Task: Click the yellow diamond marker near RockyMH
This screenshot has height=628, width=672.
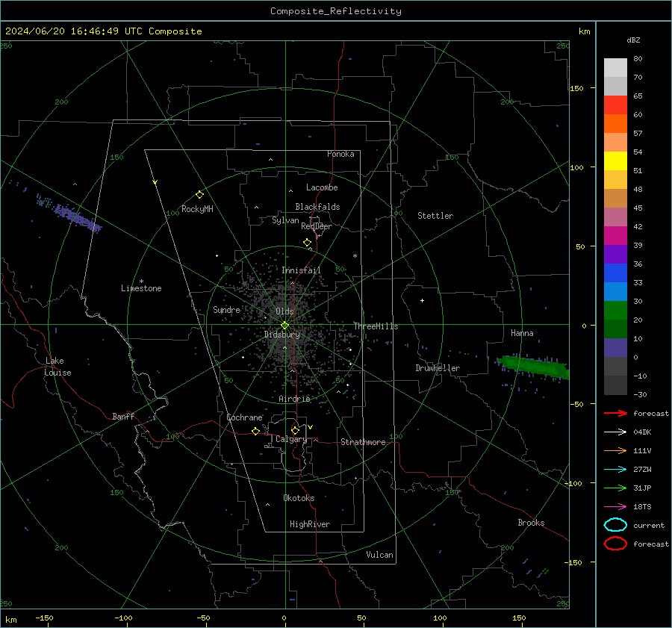Action: (199, 195)
